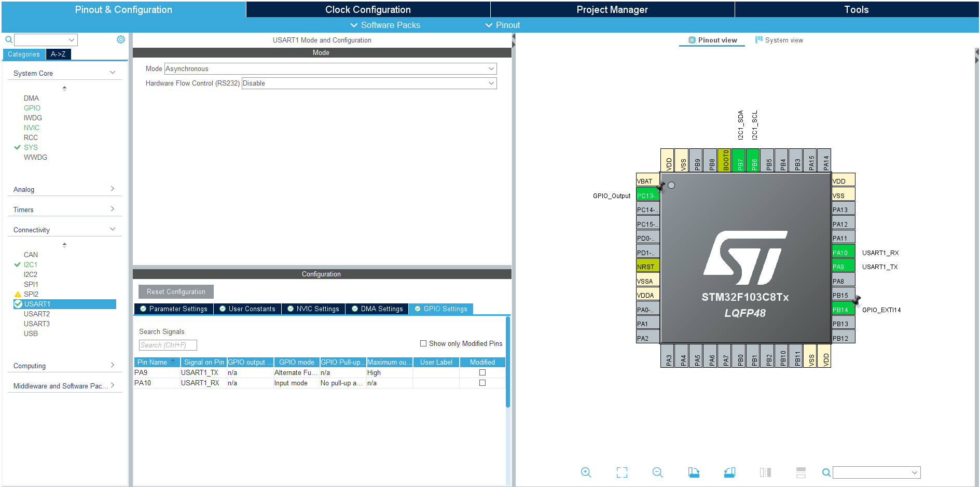980x487 pixels.
Task: Select I2C1 in Connectivity list
Action: [x=31, y=265]
